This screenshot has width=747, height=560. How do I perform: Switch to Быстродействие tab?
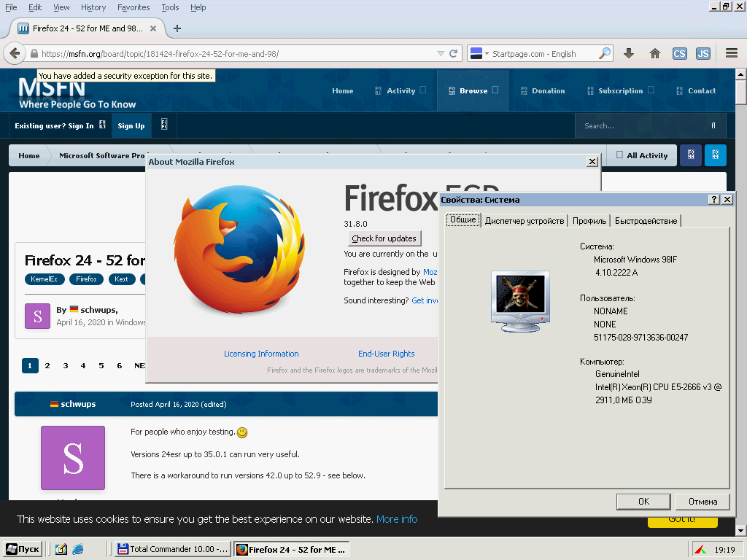[646, 220]
